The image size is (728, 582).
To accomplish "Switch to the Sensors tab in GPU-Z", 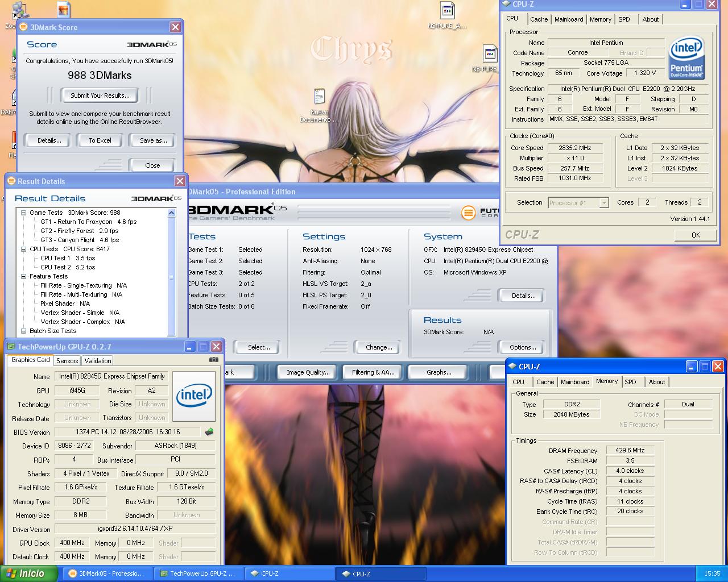I will pos(67,361).
